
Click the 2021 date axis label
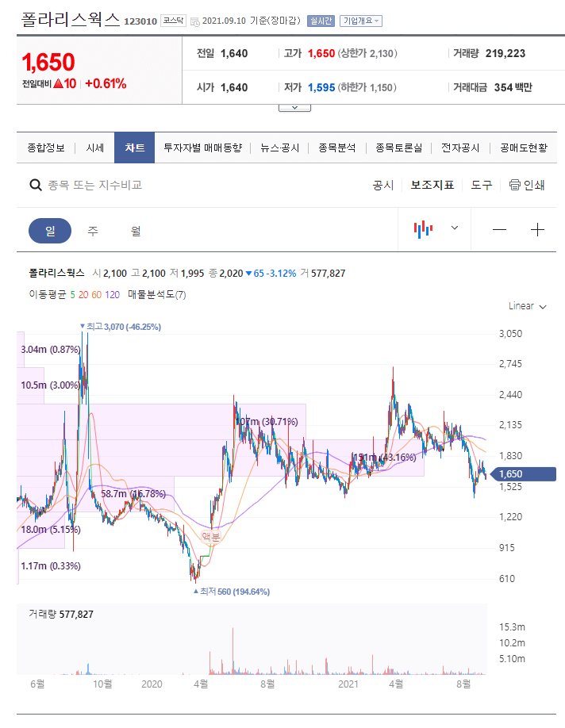(x=348, y=684)
